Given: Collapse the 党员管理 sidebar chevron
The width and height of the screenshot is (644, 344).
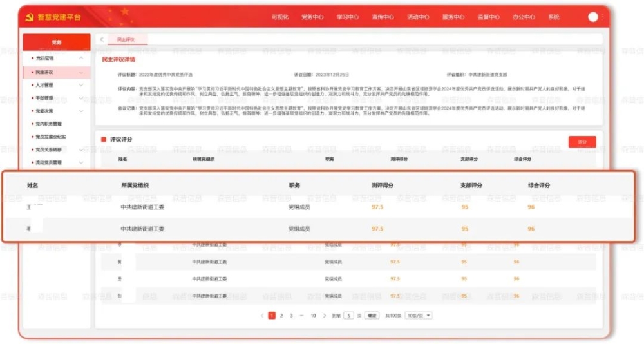Looking at the screenshot, I should [81, 59].
